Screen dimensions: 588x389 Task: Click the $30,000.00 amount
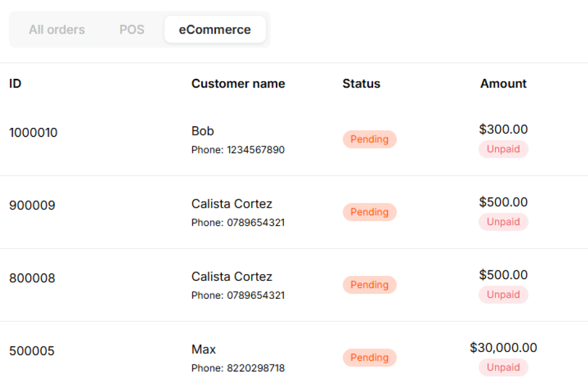click(503, 347)
